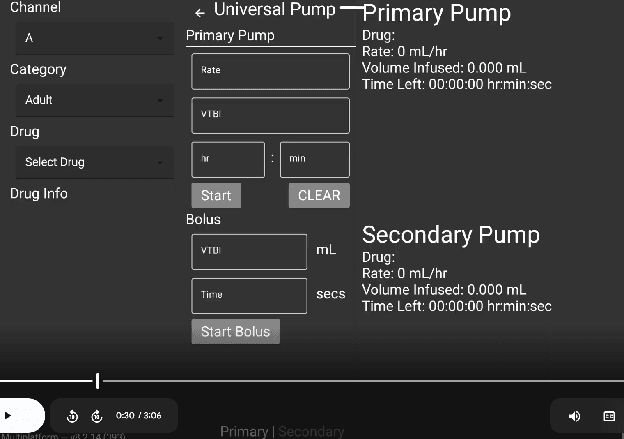Viewport: 624px width, 439px height.
Task: Click the Bolus VTBI mL field
Action: point(249,252)
